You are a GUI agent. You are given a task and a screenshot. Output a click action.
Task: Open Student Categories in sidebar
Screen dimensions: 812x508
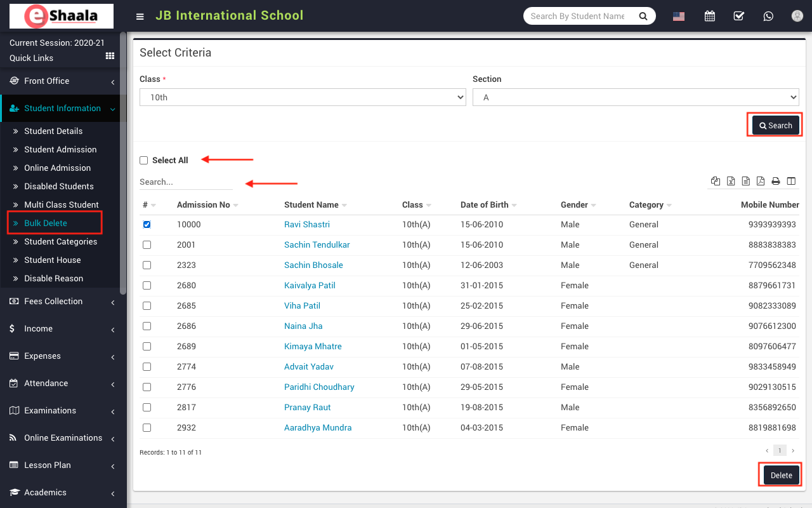tap(61, 242)
